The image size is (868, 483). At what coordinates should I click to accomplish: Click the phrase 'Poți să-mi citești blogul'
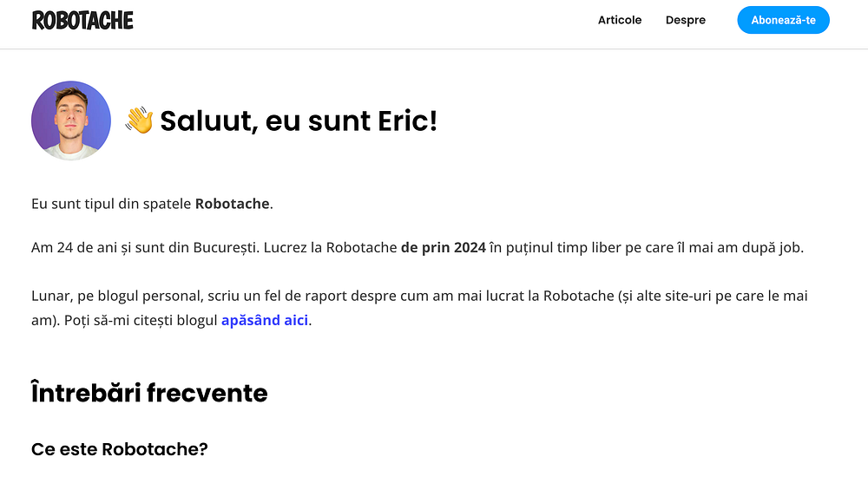(x=141, y=320)
